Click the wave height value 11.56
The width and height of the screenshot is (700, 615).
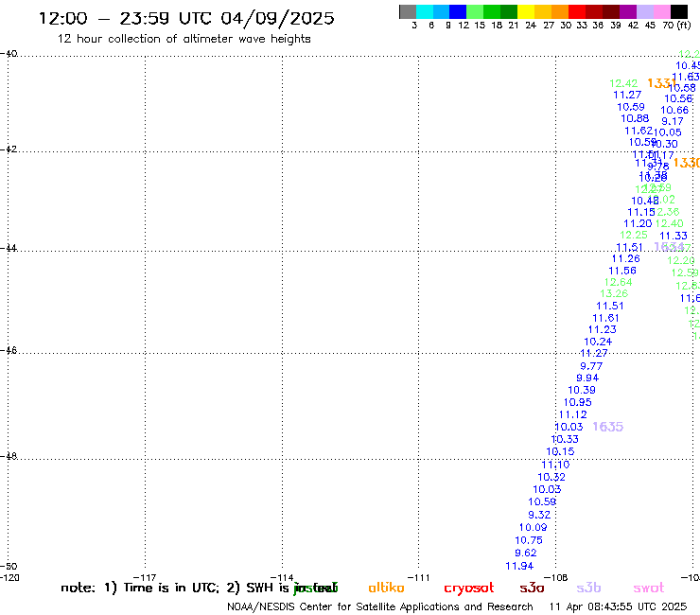point(622,271)
